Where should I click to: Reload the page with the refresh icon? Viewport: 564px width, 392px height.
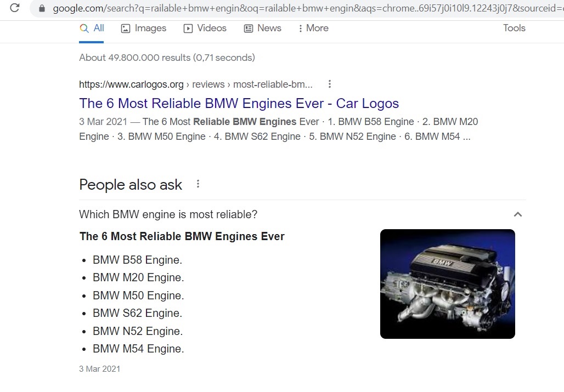[x=15, y=8]
